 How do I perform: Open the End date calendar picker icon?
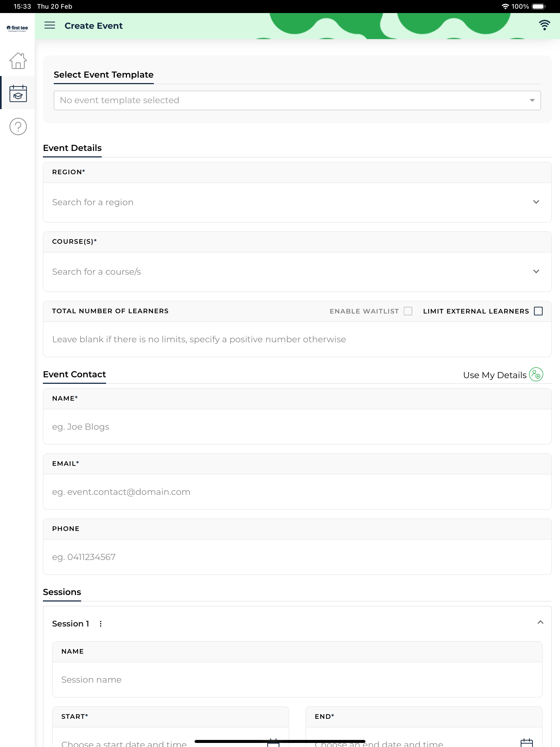click(526, 743)
